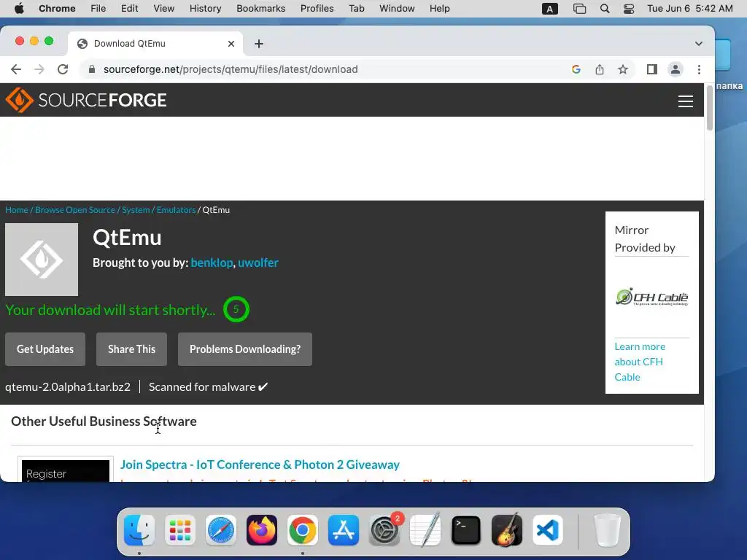Expand the tab search chevron
The height and width of the screenshot is (560, 747).
click(698, 44)
